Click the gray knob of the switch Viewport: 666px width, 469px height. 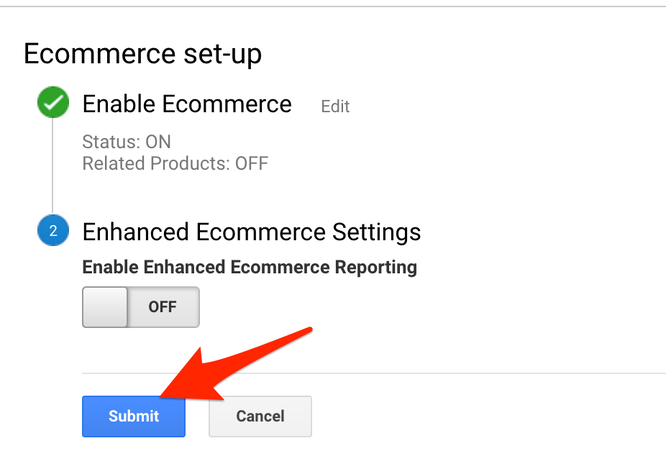(x=105, y=308)
